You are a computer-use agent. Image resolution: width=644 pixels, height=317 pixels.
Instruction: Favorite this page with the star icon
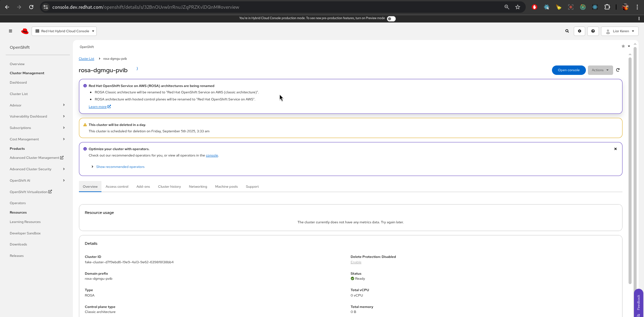click(x=623, y=46)
